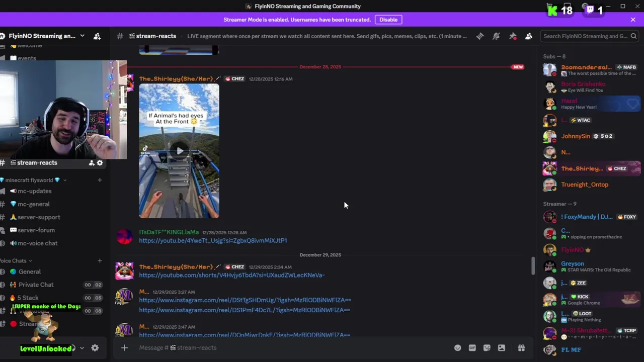This screenshot has width=644, height=362.
Task: Open the youtu.be link from ITsDaTF KINGLlaMa
Action: click(213, 241)
